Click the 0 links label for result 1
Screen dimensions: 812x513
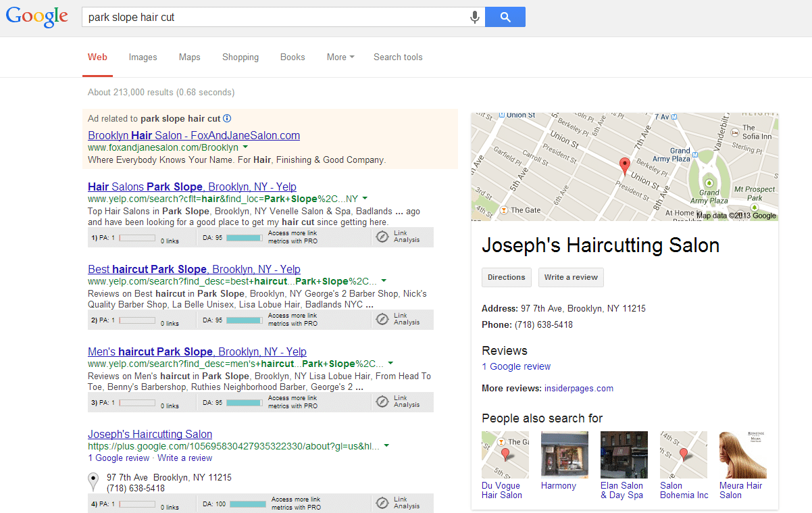(170, 241)
